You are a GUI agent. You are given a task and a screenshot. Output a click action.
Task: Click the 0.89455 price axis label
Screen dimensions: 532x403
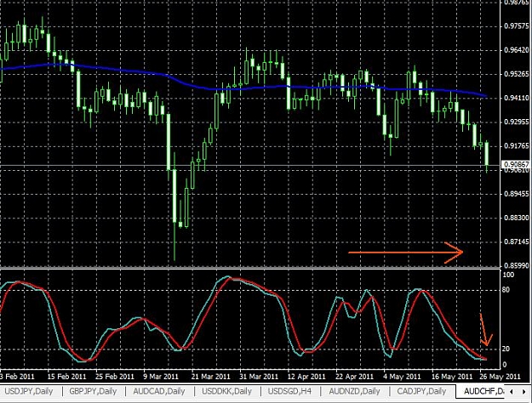pos(516,194)
